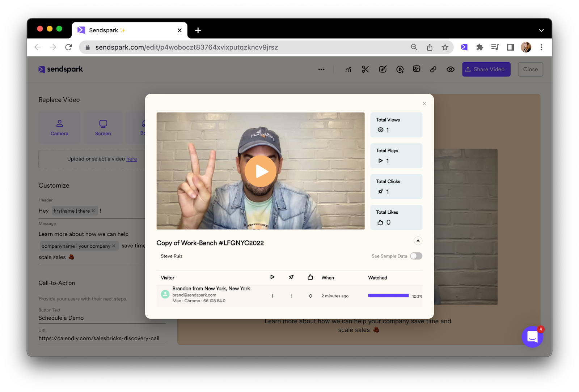The height and width of the screenshot is (392, 579).
Task: Click the share page icon in address bar
Action: point(430,47)
